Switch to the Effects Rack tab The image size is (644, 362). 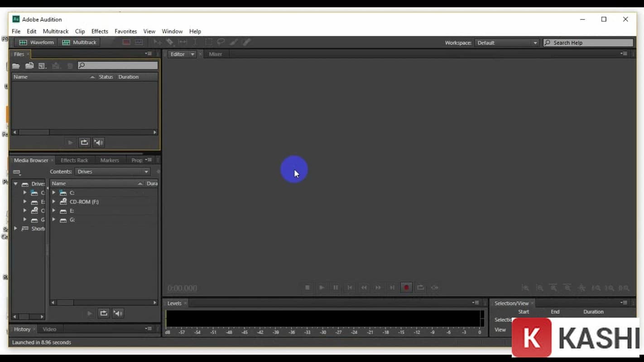pos(74,160)
